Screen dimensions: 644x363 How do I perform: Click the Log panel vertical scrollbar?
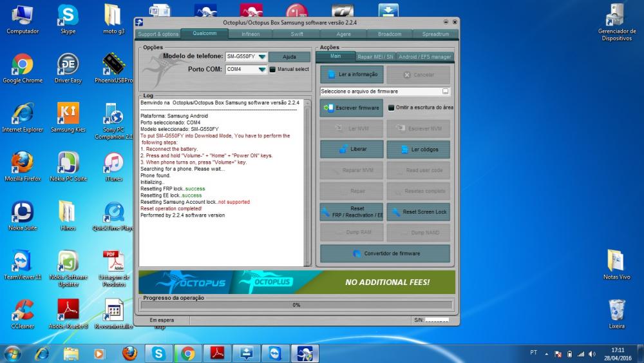pos(307,182)
